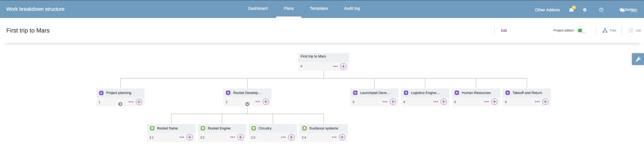
Task: Collapse the Rocket Development children
Action: point(247,104)
